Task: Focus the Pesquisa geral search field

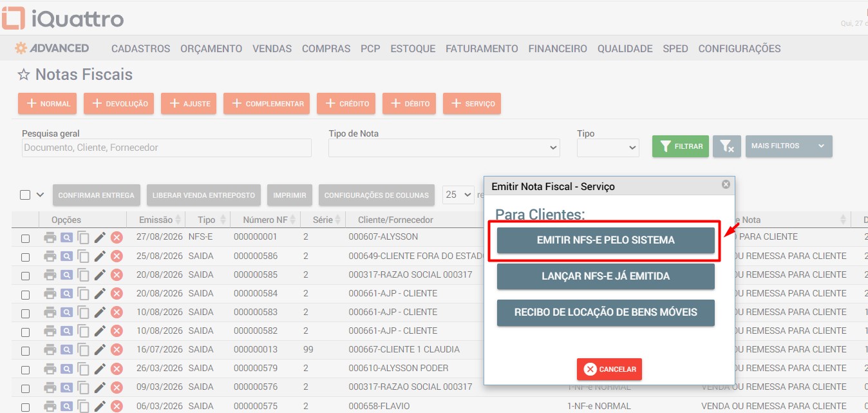Action: (x=167, y=148)
